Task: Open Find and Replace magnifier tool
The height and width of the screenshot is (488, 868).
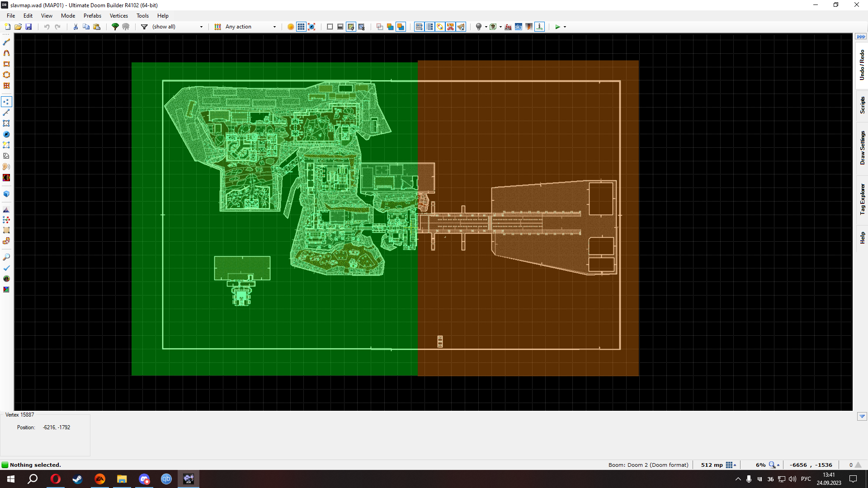Action: coord(6,257)
